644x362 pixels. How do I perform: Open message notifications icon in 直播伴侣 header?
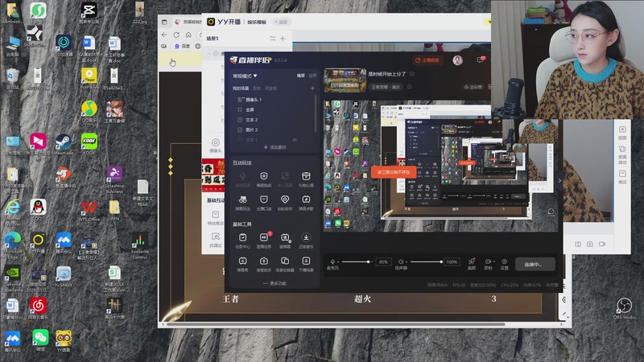(481, 60)
